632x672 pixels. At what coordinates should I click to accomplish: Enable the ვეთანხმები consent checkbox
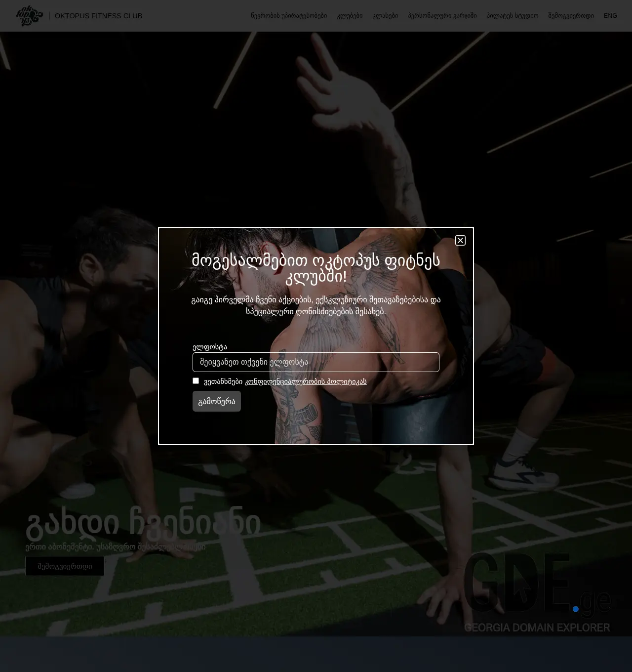(196, 380)
